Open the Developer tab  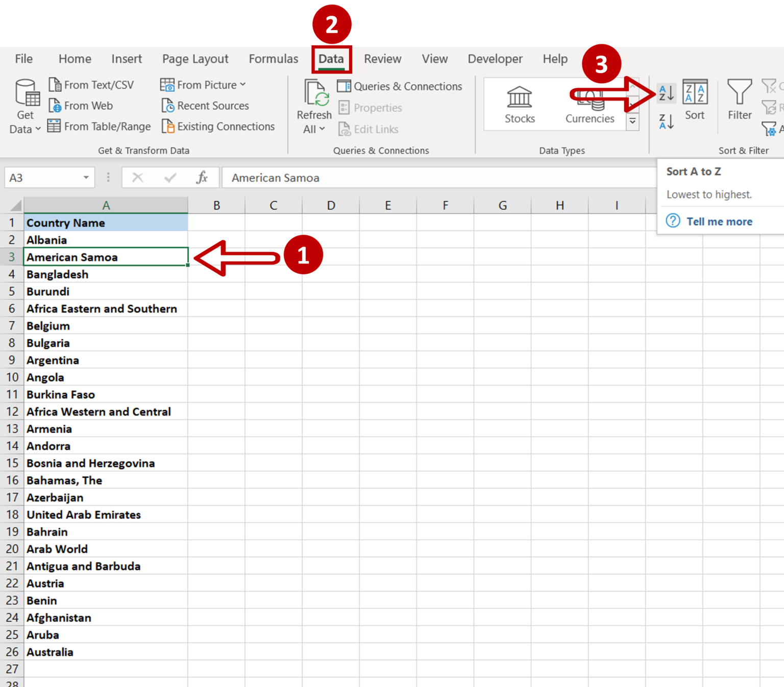[x=495, y=59]
